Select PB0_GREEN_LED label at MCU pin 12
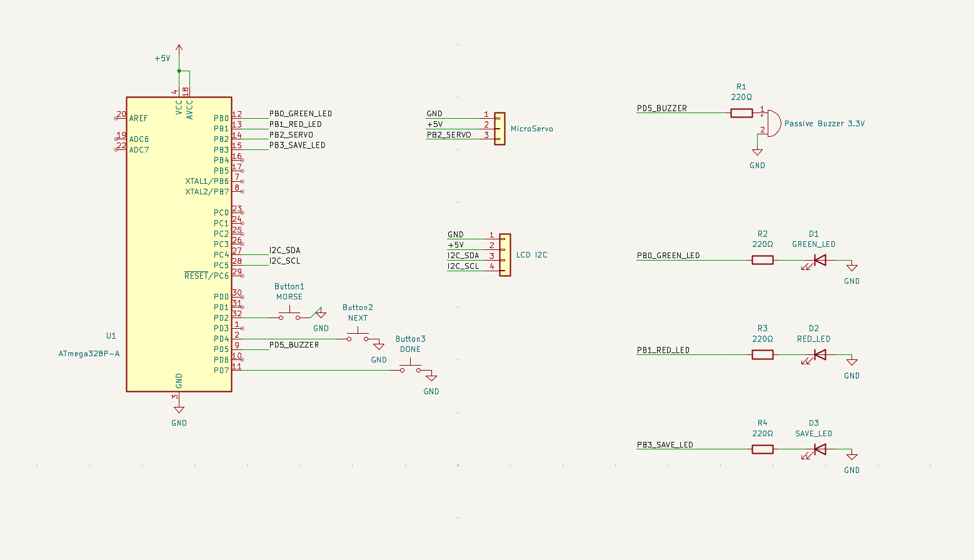 click(x=301, y=114)
